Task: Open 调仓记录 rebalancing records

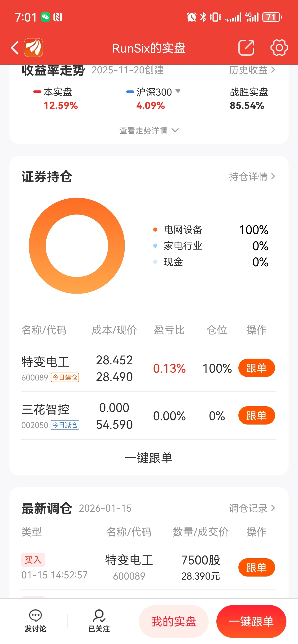Action: (x=252, y=508)
